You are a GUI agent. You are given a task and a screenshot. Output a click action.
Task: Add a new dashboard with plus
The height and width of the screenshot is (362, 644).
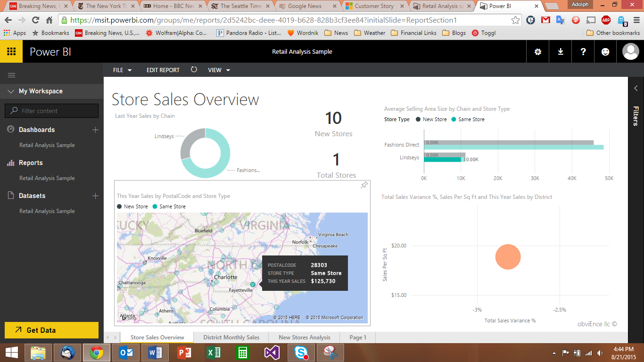(x=95, y=130)
